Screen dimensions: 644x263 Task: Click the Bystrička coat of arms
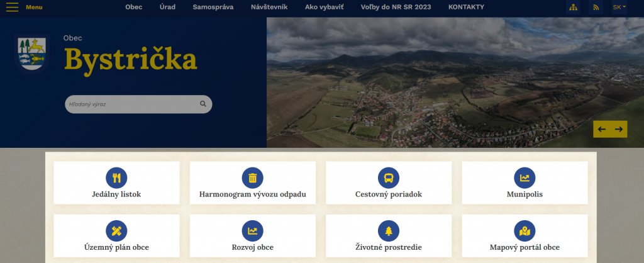point(31,54)
